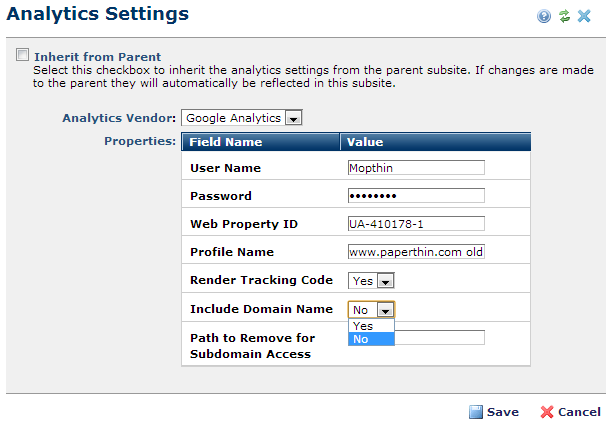This screenshot has height=428, width=608.
Task: Focus the User Name text field
Action: tap(416, 168)
